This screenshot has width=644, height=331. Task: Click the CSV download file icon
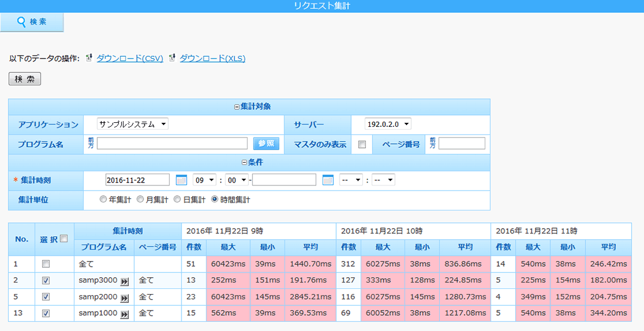(89, 58)
